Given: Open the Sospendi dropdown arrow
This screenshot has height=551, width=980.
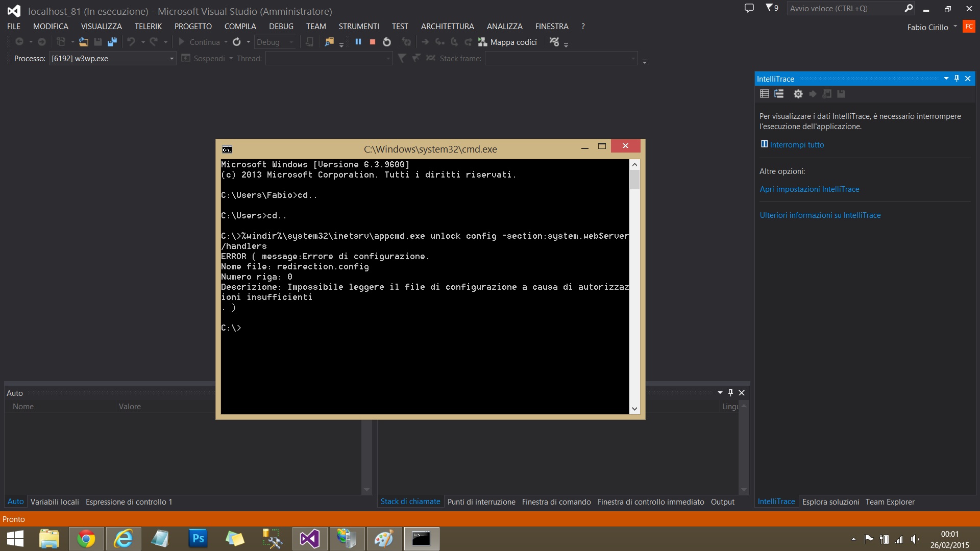Looking at the screenshot, I should point(231,59).
